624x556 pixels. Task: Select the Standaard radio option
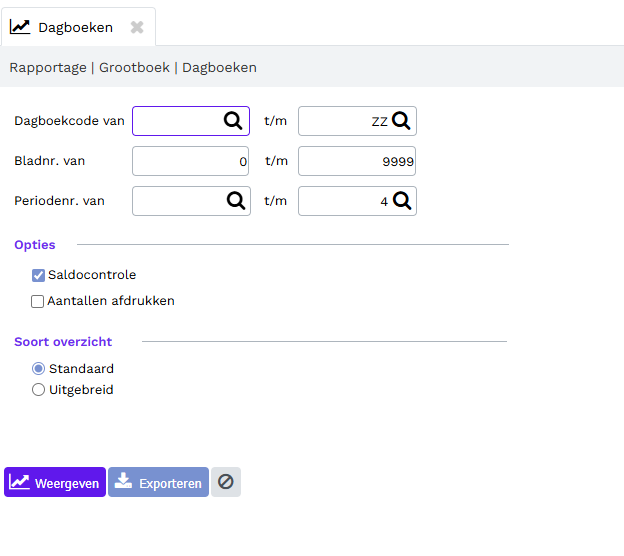tap(38, 369)
